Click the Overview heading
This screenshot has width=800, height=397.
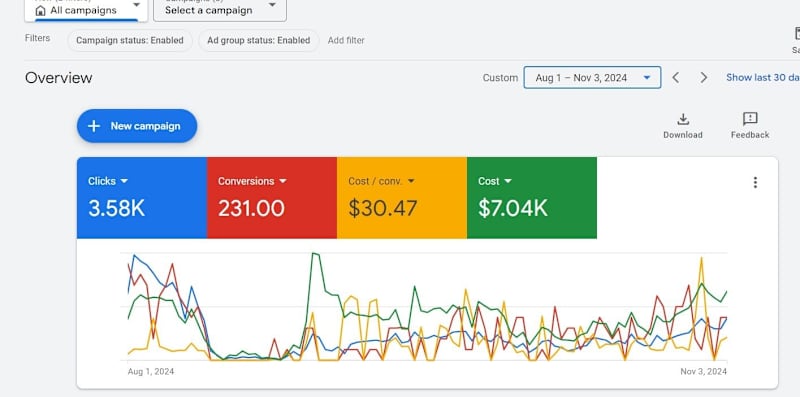tap(59, 78)
